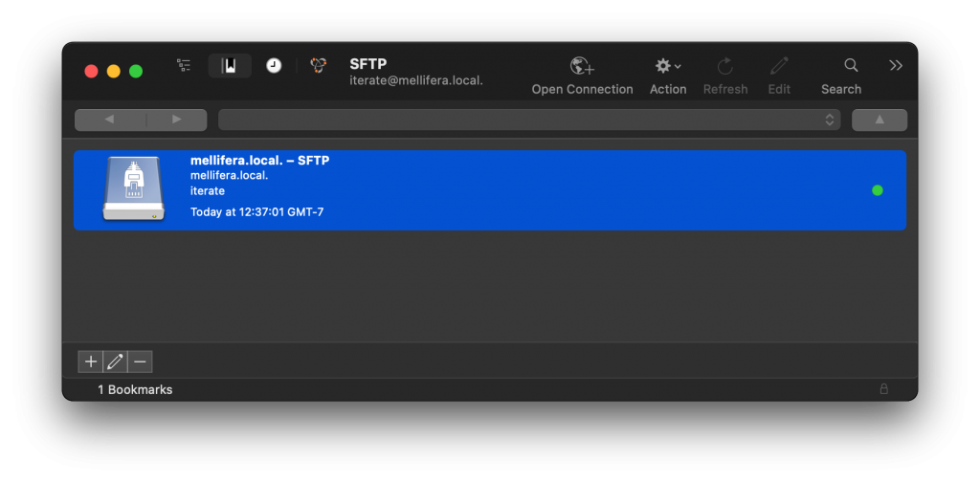Expand the toolbar overflow chevrons
Screen dimensions: 980x483
pos(896,65)
